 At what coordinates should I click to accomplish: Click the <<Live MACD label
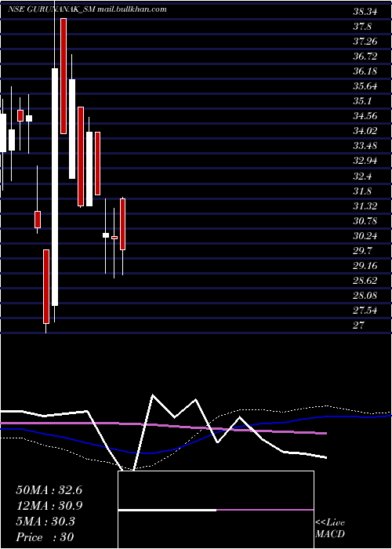point(330,529)
